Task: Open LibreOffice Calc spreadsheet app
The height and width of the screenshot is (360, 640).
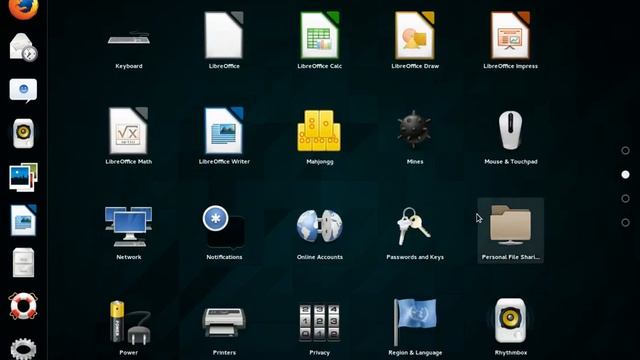Action: click(320, 36)
